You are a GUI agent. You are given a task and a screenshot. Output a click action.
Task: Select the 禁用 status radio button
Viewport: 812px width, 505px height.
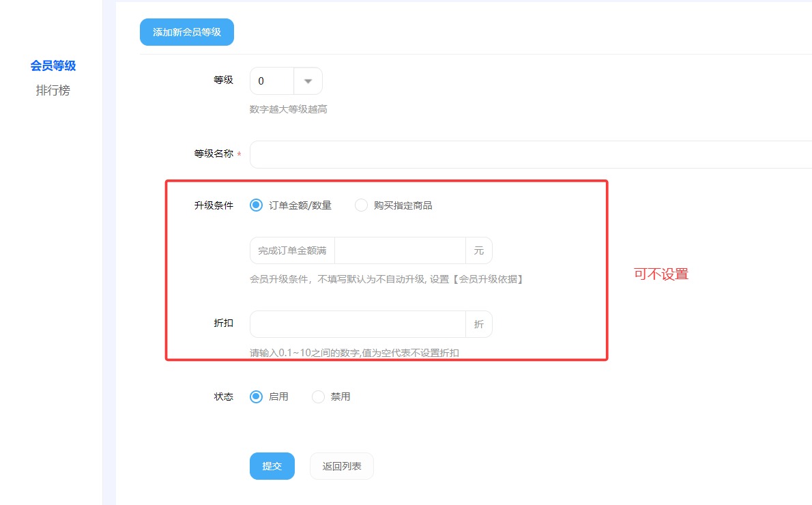point(317,396)
